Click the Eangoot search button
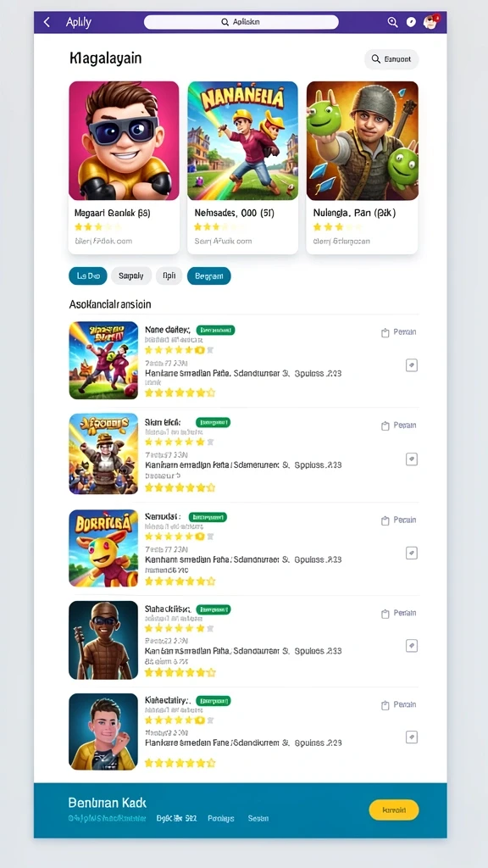The image size is (488, 868). click(x=391, y=59)
